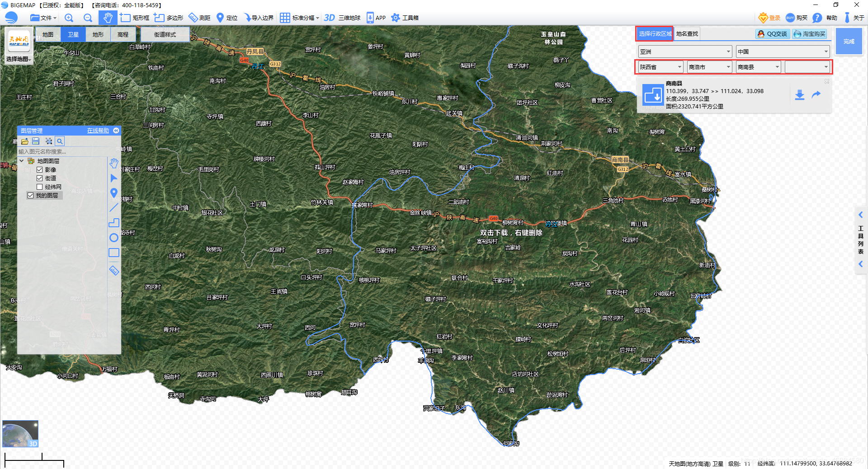The height and width of the screenshot is (469, 868).
Task: Click the zoom out magnifier icon
Action: click(x=88, y=18)
